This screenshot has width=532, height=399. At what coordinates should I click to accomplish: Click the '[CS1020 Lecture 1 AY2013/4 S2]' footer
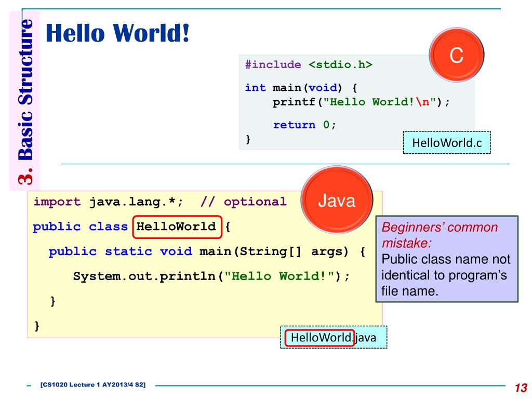pyautogui.click(x=92, y=384)
